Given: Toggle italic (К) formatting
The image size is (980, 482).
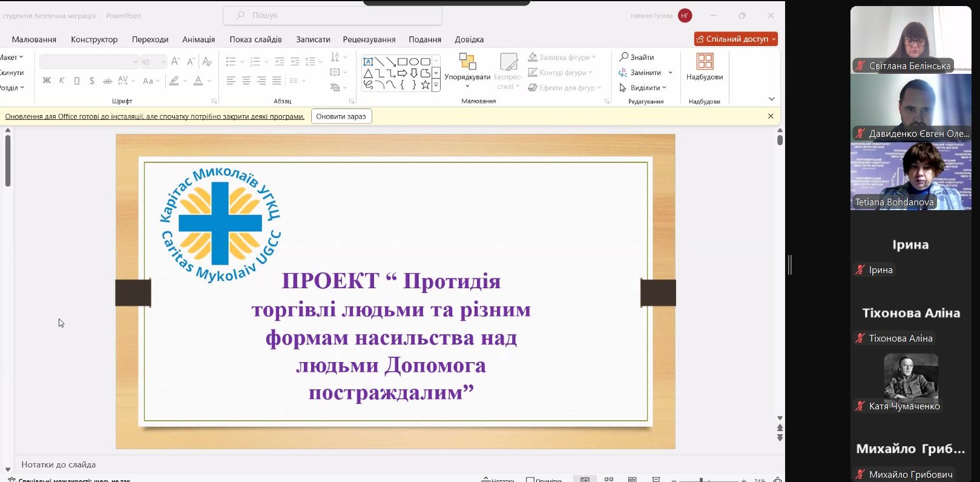Looking at the screenshot, I should 62,81.
